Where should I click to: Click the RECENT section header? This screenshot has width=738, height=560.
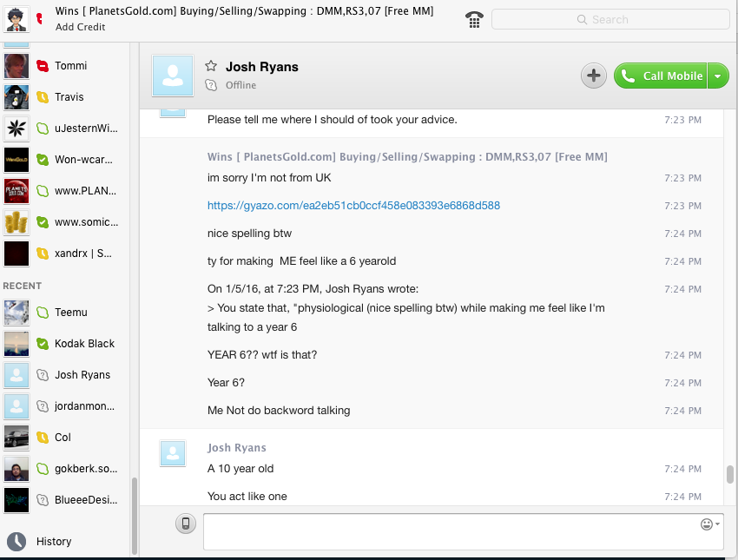(22, 286)
